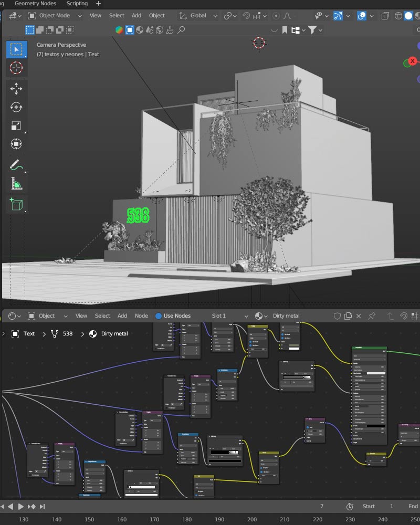Activate the Measure tool
The width and height of the screenshot is (420, 525).
point(16,184)
